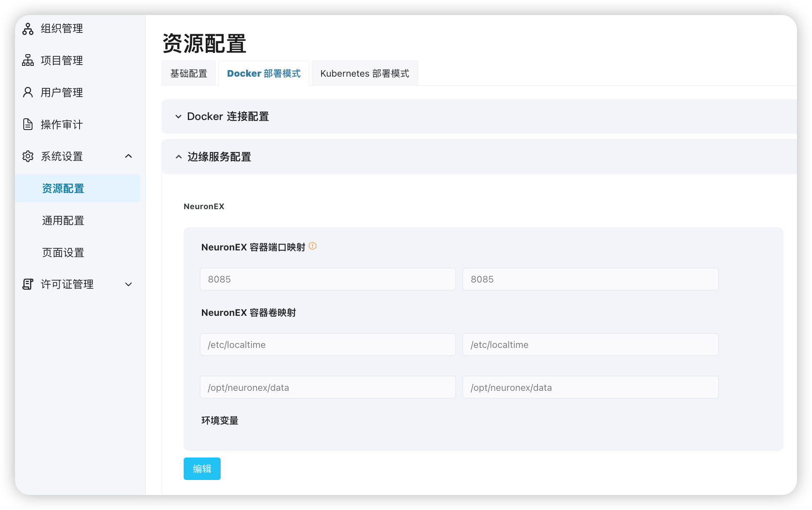The image size is (812, 510).
Task: Click the 系统设置 gear icon
Action: point(28,156)
